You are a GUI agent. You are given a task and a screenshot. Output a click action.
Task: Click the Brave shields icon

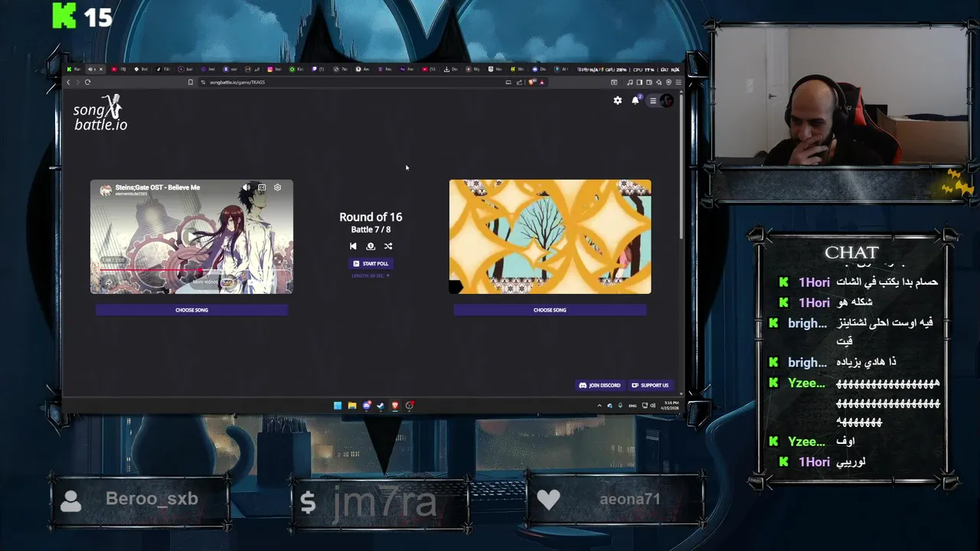tap(531, 82)
